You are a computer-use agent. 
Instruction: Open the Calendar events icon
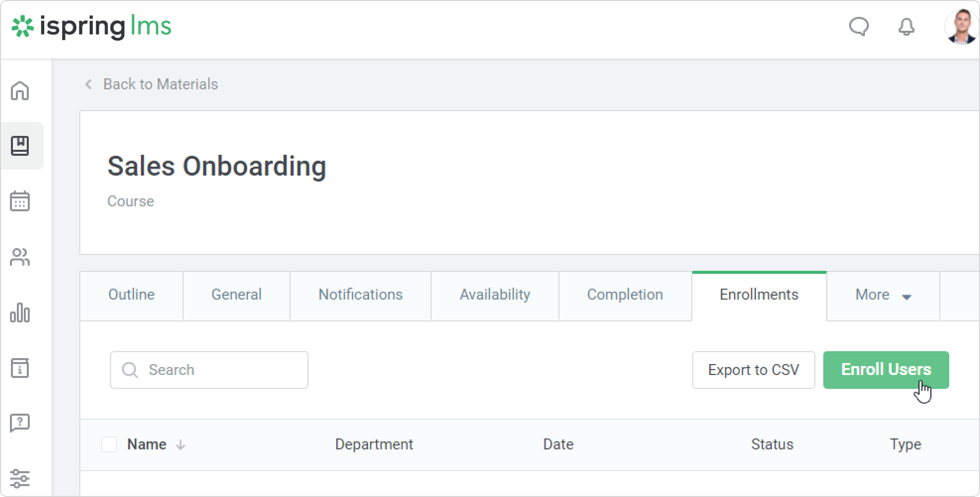click(20, 201)
